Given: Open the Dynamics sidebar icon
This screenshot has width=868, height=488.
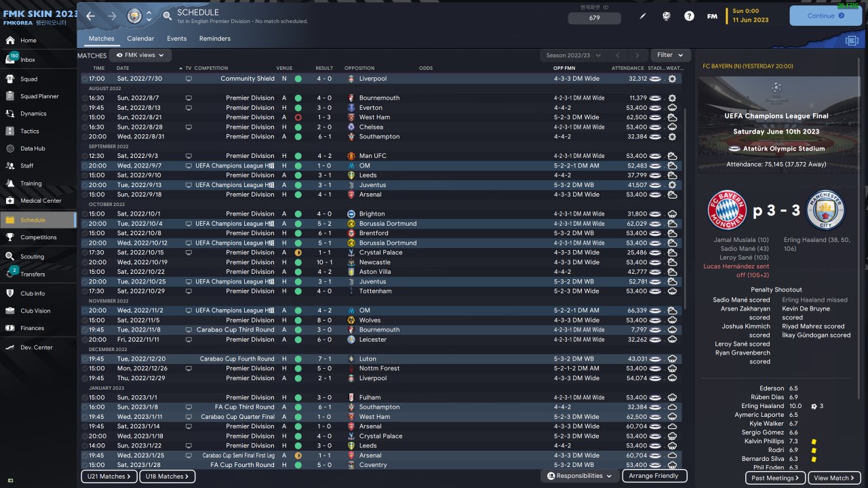Looking at the screenshot, I should tap(10, 113).
